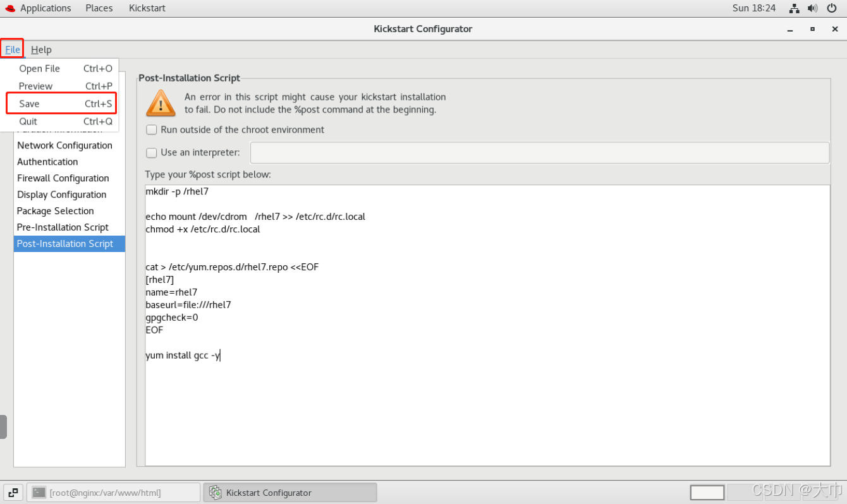The width and height of the screenshot is (847, 504).
Task: Tick the Use an interpreter checkbox
Action: click(x=152, y=152)
